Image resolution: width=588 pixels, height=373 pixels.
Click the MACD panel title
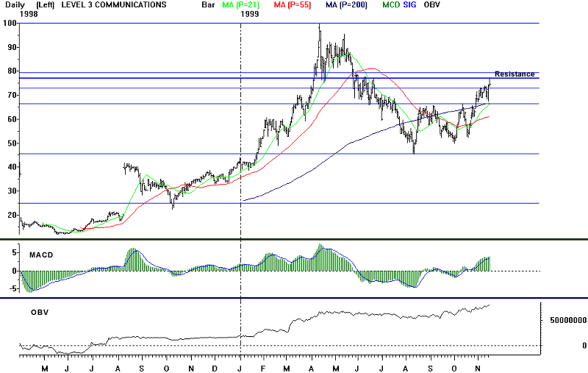pos(41,255)
